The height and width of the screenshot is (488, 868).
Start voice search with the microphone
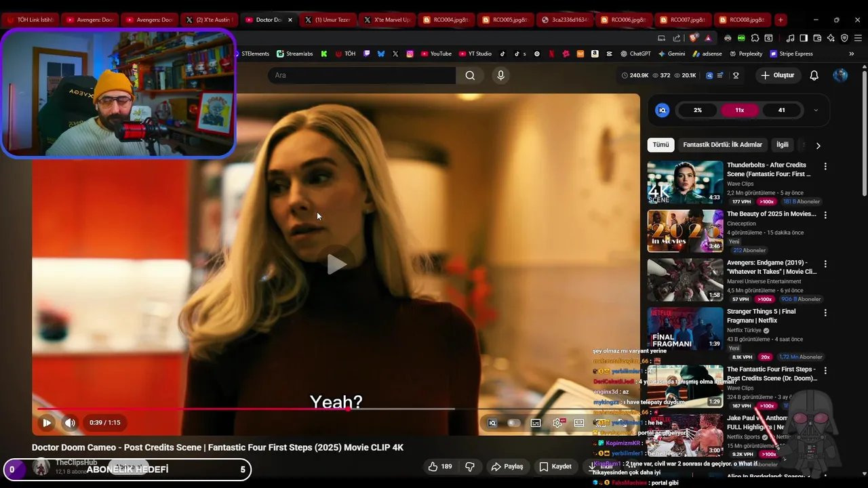pos(501,75)
